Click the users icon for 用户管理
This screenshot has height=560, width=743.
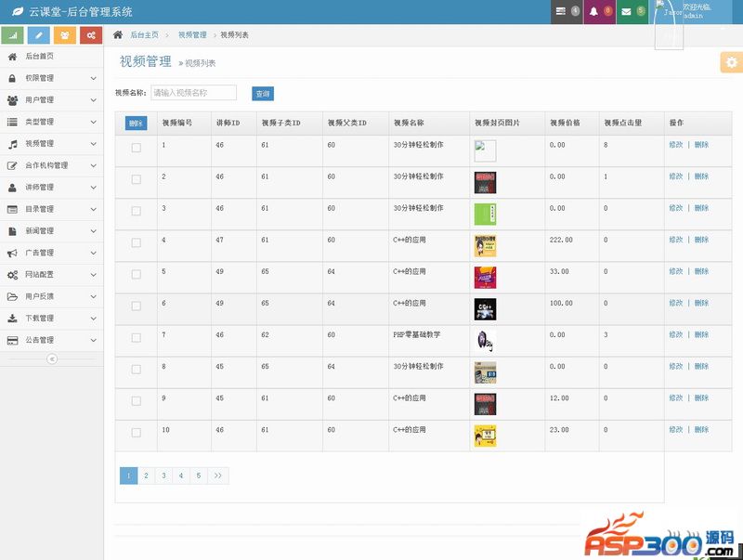pos(12,100)
